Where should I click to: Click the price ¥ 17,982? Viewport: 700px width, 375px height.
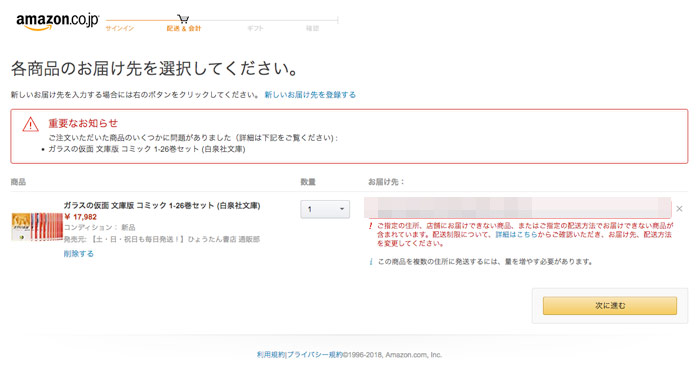(x=80, y=217)
